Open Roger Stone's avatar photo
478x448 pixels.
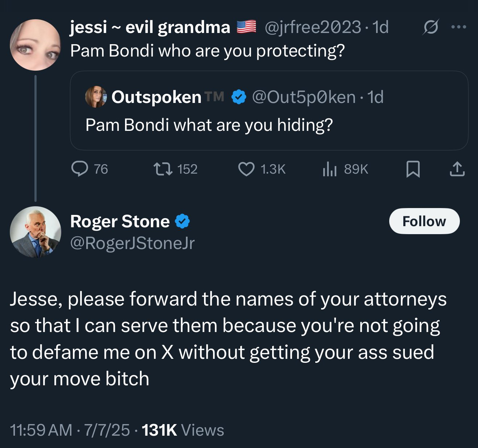click(x=35, y=232)
